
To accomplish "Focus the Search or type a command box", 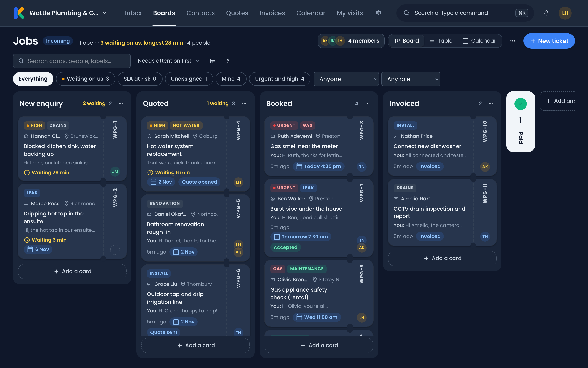I will 465,13.
